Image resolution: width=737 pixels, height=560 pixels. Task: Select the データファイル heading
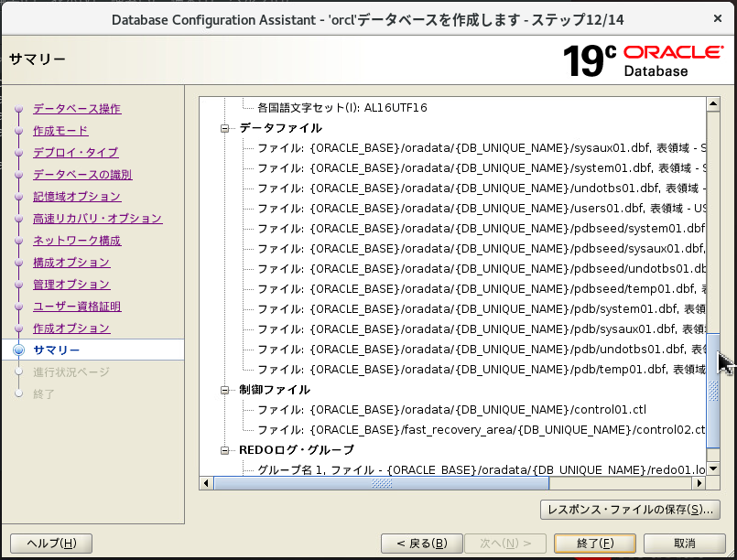280,128
